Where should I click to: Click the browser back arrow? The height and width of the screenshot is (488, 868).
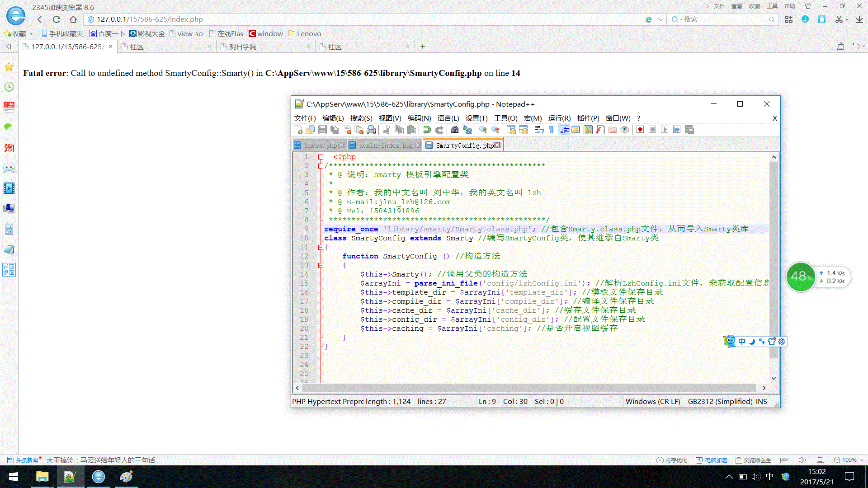(x=40, y=19)
